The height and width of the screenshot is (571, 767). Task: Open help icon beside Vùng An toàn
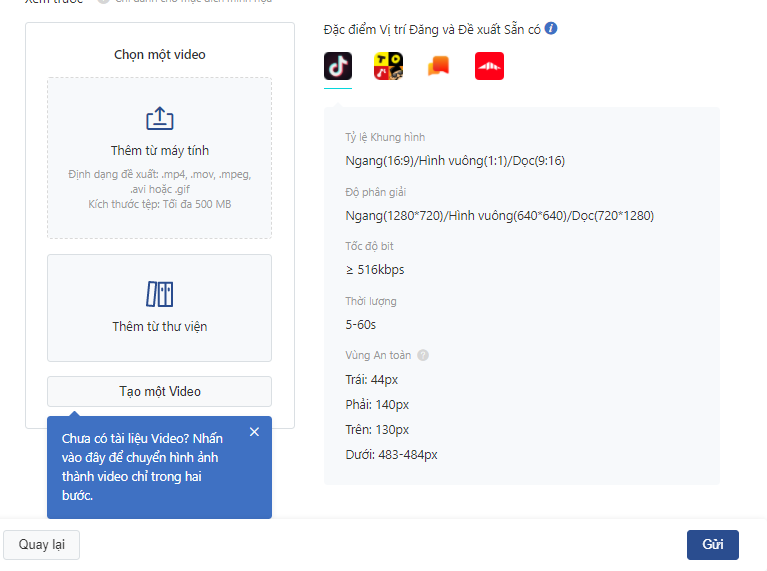pos(423,355)
